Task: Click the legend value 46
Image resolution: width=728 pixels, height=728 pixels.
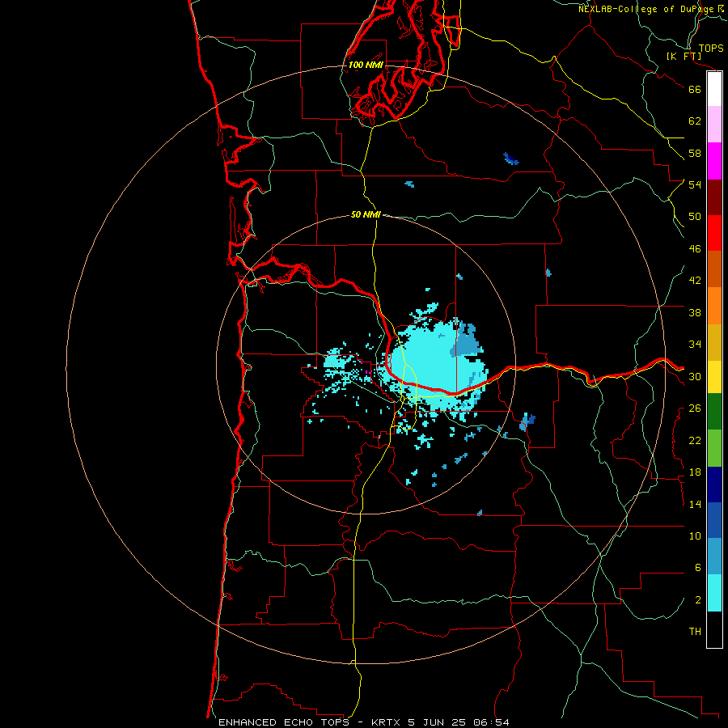Action: 695,249
